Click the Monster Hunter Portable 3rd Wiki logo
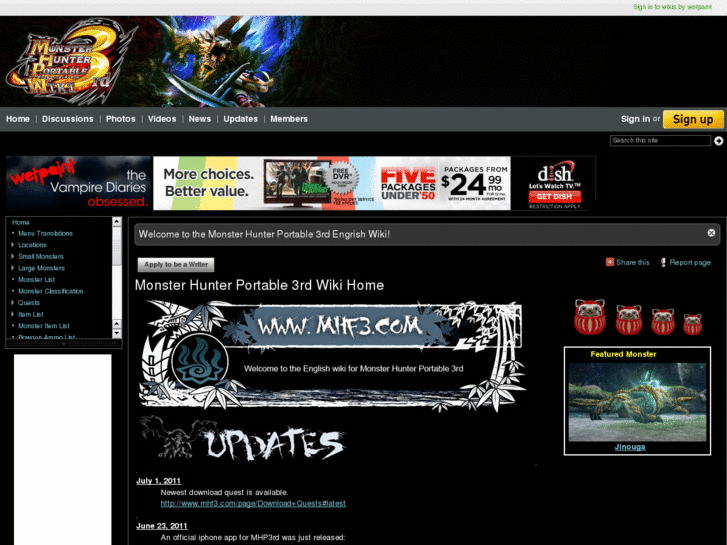Viewport: 727px width, 545px height. coord(70,60)
